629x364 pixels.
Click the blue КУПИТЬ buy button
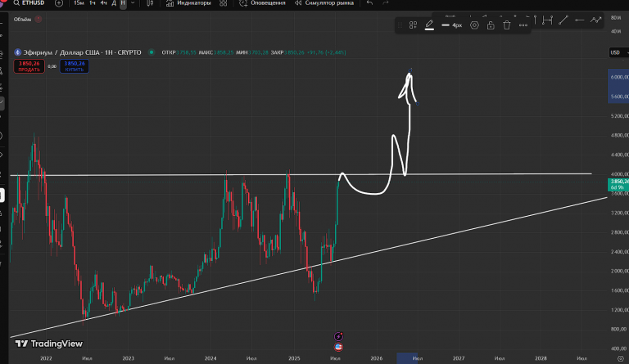(x=75, y=66)
